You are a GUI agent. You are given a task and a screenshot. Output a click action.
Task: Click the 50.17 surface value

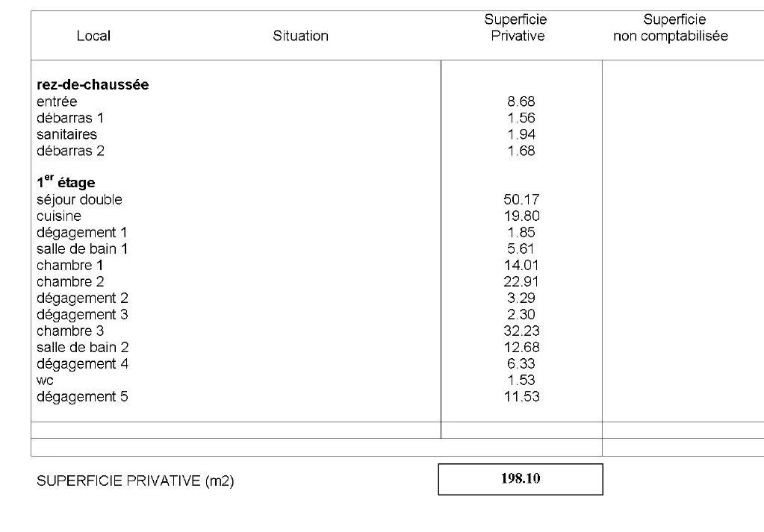click(521, 199)
